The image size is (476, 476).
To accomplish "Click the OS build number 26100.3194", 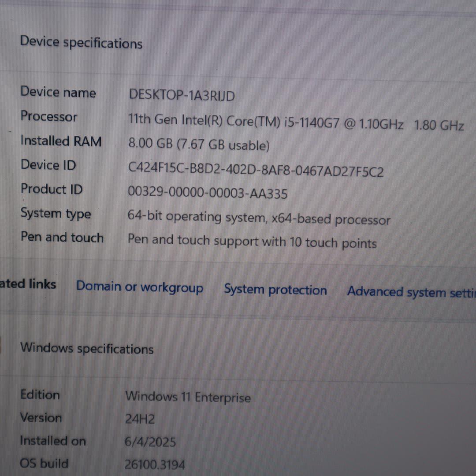I will coord(155,464).
